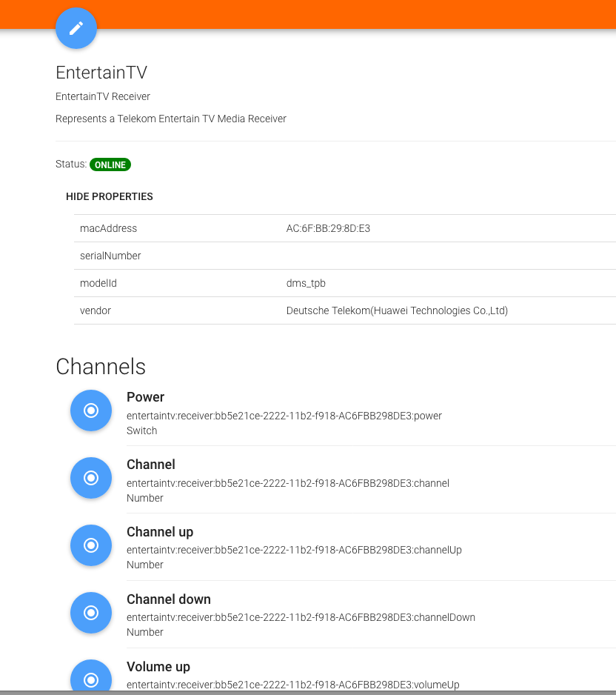Viewport: 616px width, 695px height.
Task: Click the serialNumber property row label
Action: (110, 256)
